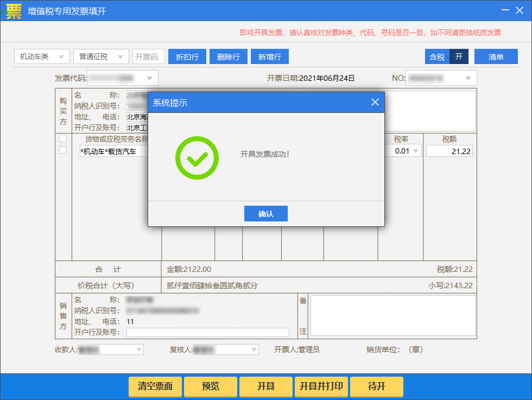Screen dimensions: 532x400
Task: Expand the invoice NO dropdown
Action: (x=468, y=78)
